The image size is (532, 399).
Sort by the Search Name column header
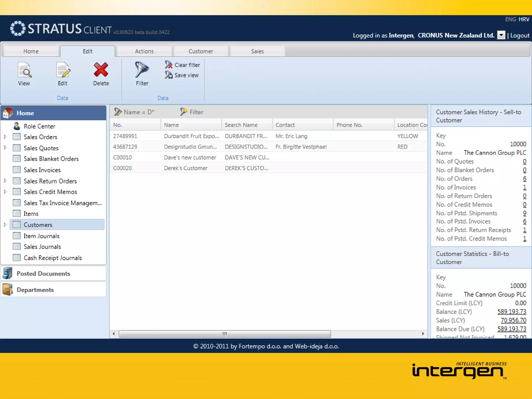(x=247, y=125)
